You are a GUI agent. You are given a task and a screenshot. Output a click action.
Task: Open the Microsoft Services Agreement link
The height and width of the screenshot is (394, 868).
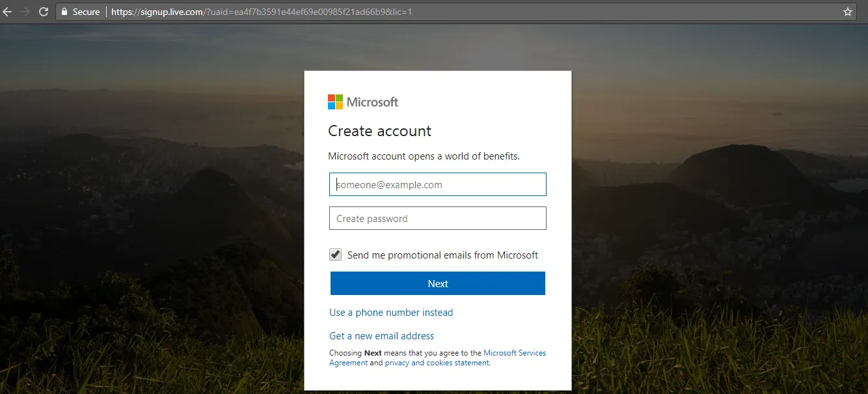click(x=438, y=358)
